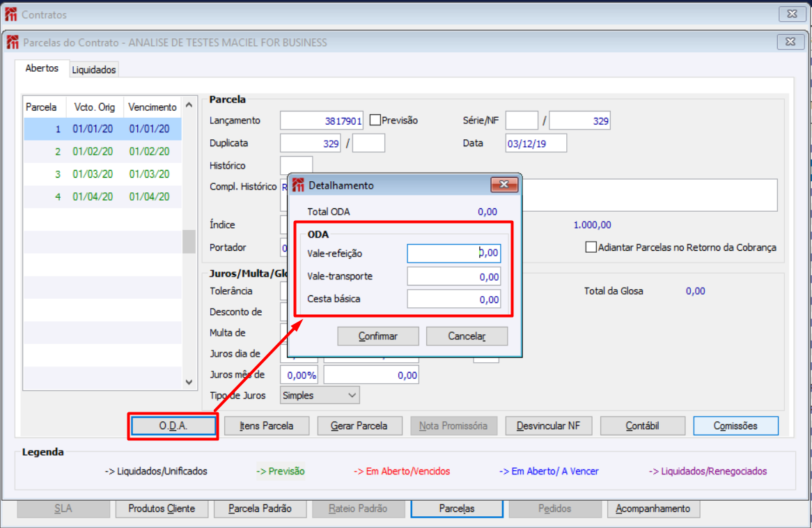Click the Vcto. Orig column header
Image resolution: width=812 pixels, height=528 pixels.
click(x=94, y=107)
